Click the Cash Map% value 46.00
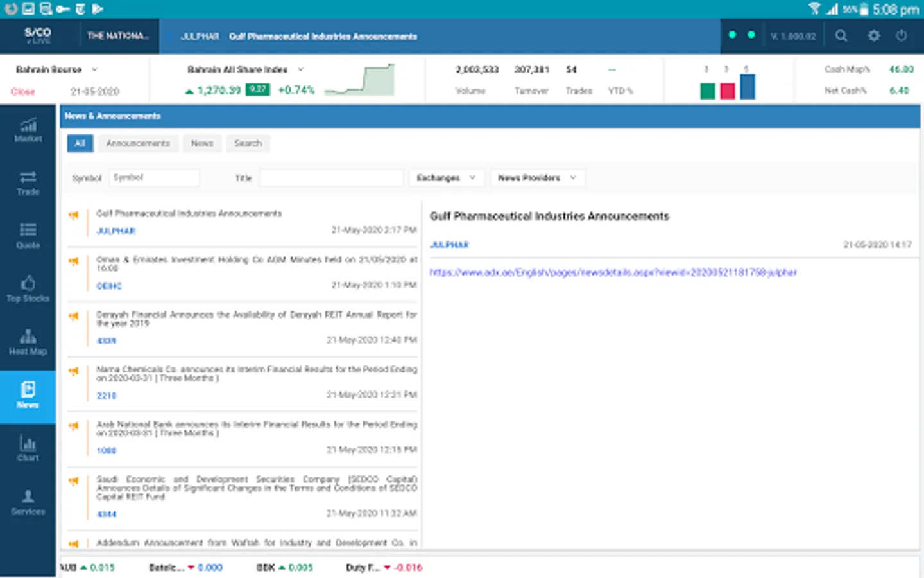This screenshot has width=924, height=578. click(x=902, y=69)
